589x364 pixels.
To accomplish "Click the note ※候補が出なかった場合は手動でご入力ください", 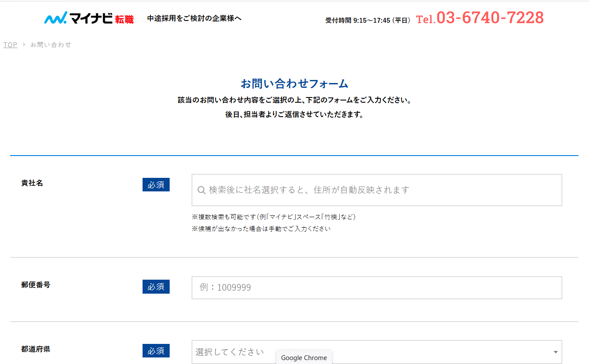I will click(x=261, y=229).
